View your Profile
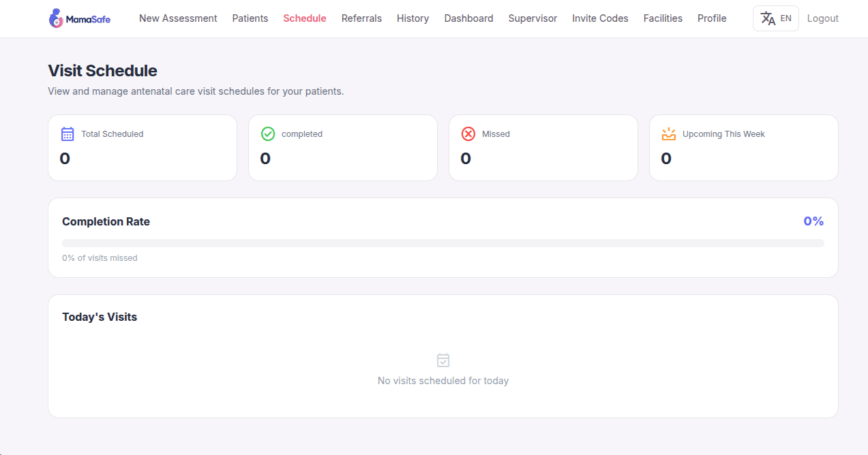This screenshot has height=455, width=868. [712, 18]
